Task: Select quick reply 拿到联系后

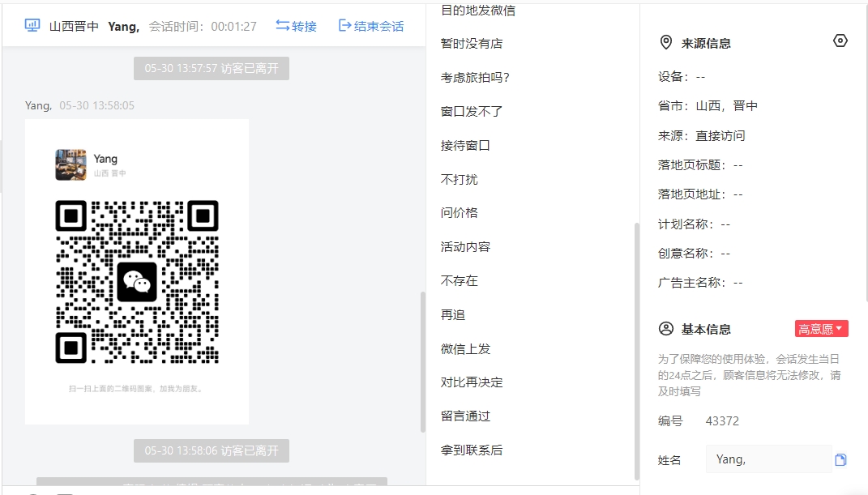Action: [x=472, y=450]
